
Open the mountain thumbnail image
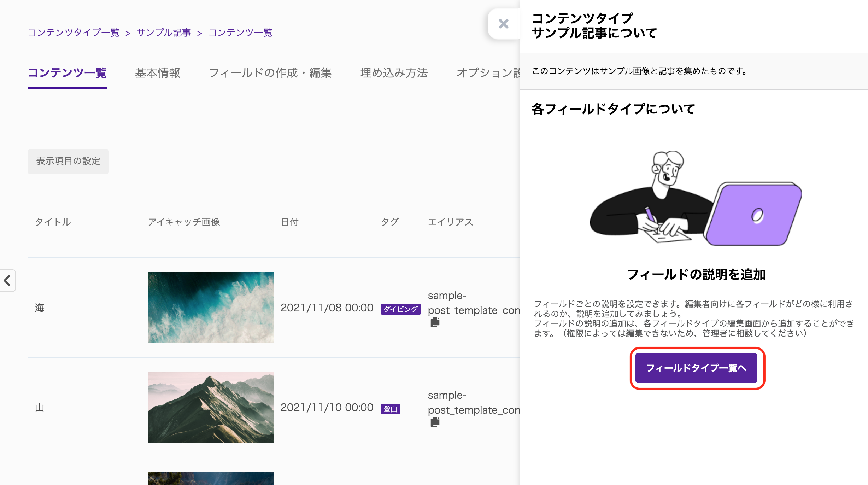[x=211, y=407]
